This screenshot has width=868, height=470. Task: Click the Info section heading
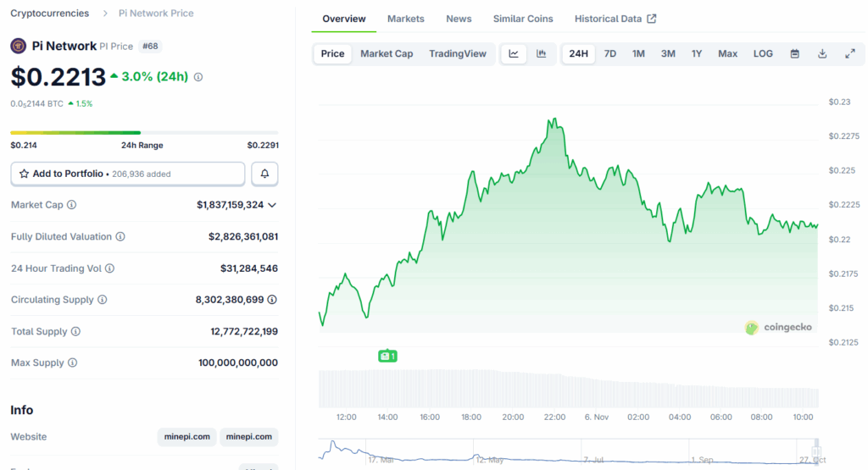21,410
